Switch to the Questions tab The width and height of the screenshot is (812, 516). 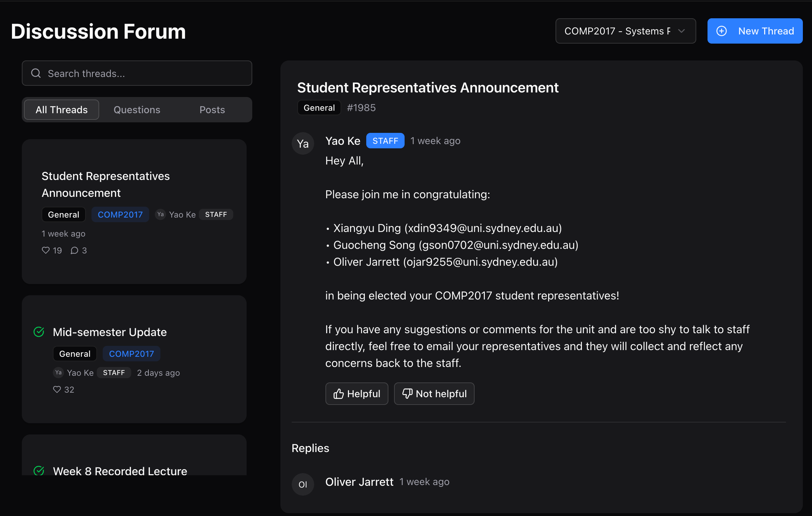pos(137,110)
